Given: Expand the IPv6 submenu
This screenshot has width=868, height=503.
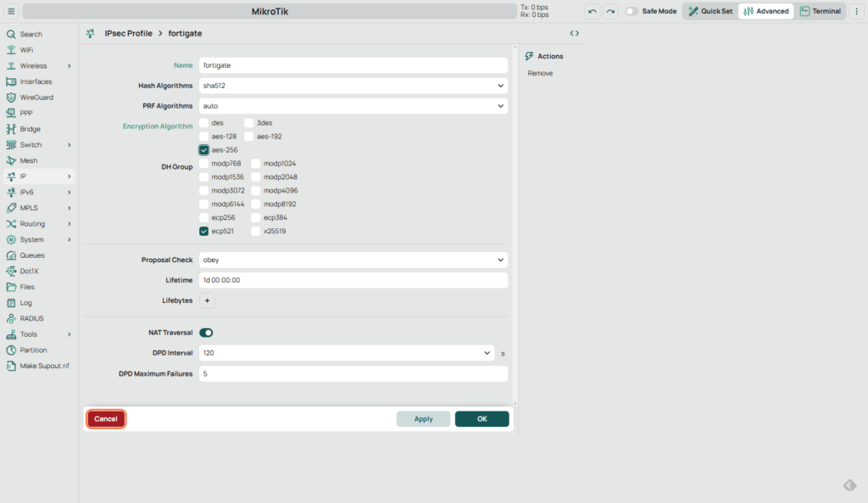Looking at the screenshot, I should point(70,193).
